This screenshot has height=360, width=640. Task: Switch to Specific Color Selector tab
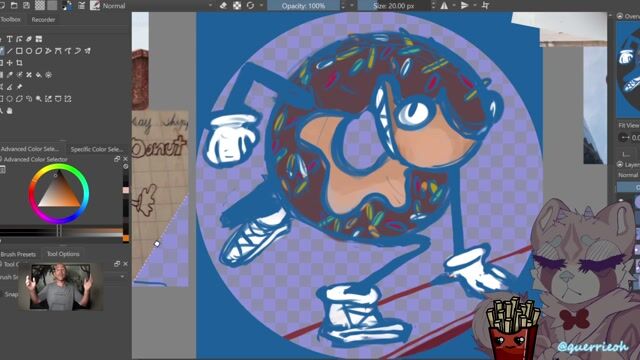[x=96, y=149]
